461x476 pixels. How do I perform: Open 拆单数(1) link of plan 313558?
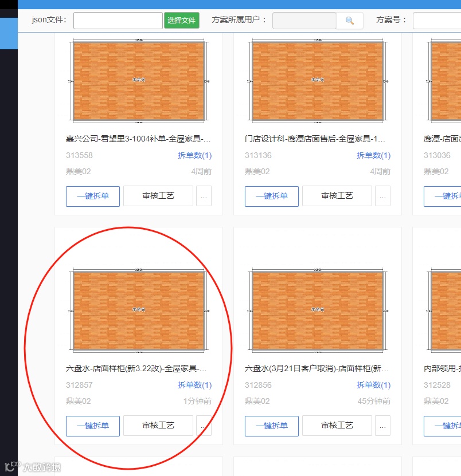pyautogui.click(x=194, y=155)
